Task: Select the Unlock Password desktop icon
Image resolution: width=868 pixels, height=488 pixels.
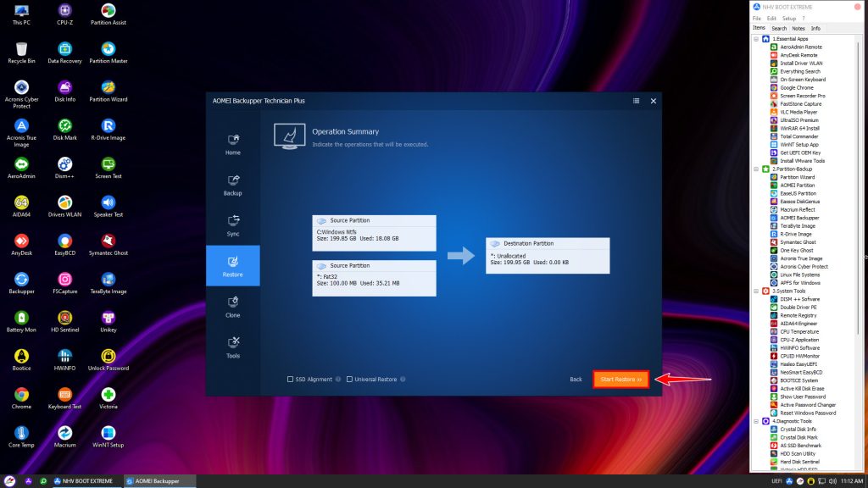Action: coord(108,360)
